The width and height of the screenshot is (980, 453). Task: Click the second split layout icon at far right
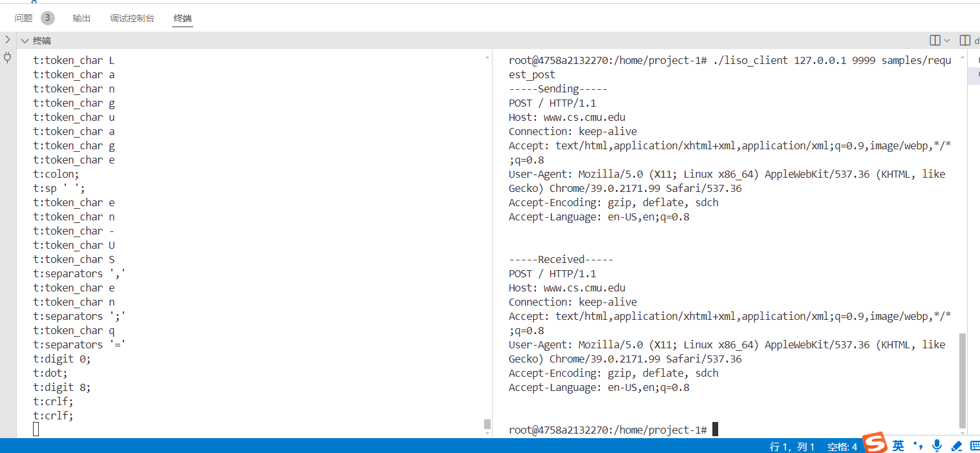[965, 40]
